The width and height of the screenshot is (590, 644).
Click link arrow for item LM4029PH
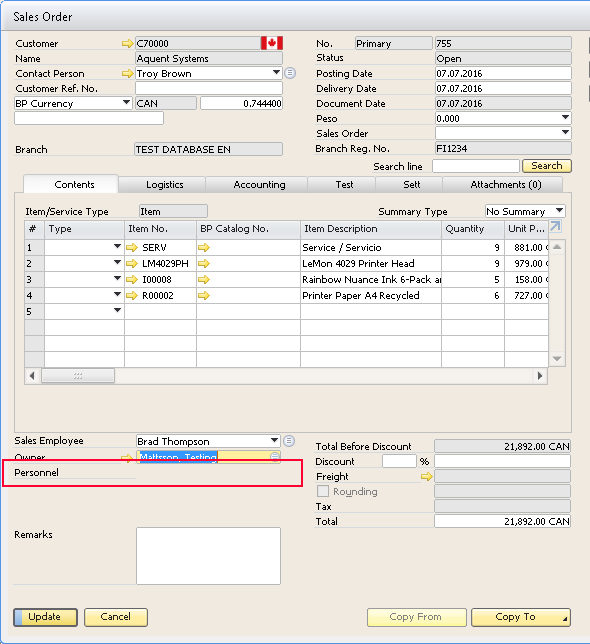(132, 263)
